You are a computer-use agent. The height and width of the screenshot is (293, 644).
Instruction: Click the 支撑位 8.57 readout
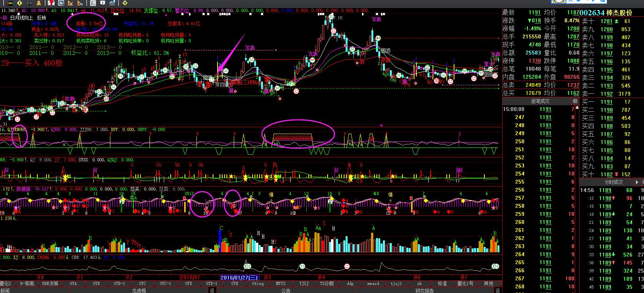click(158, 11)
